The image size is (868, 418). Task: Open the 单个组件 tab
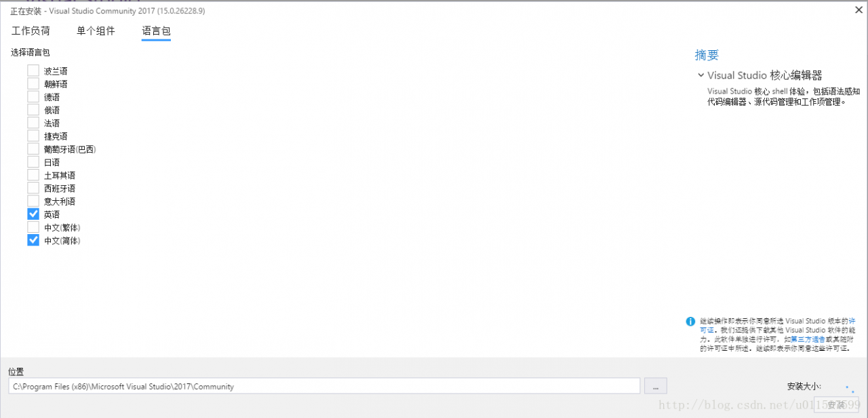coord(96,31)
